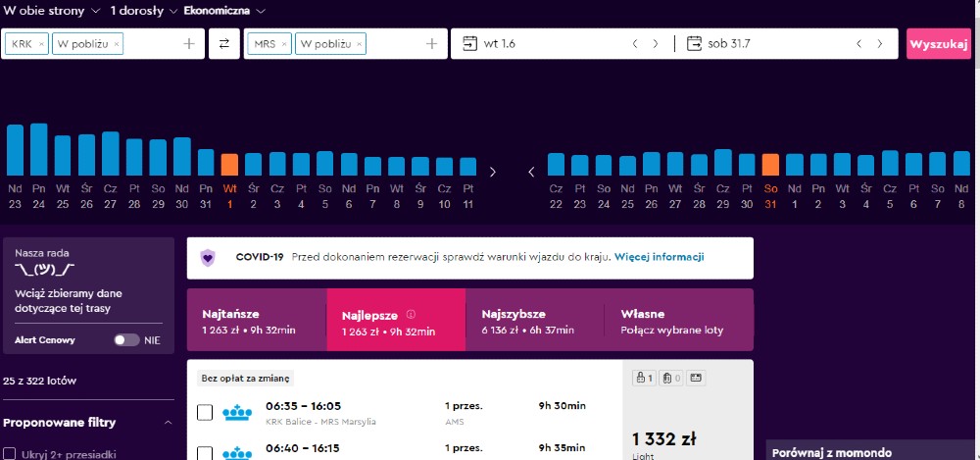Collapse the Proponowane filtry section
The image size is (980, 460).
tap(168, 423)
